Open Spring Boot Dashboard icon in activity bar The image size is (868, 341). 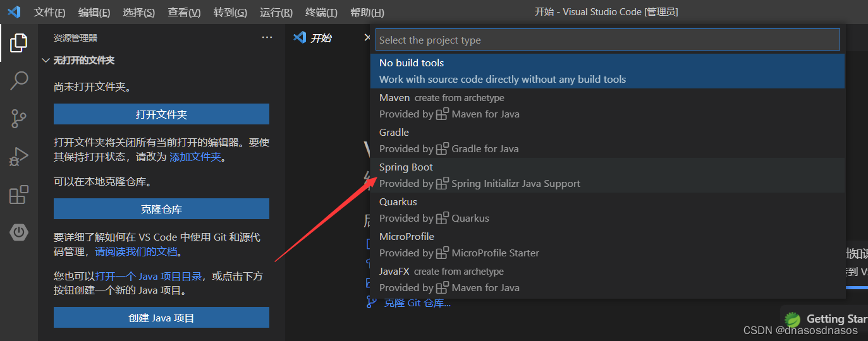(x=19, y=232)
